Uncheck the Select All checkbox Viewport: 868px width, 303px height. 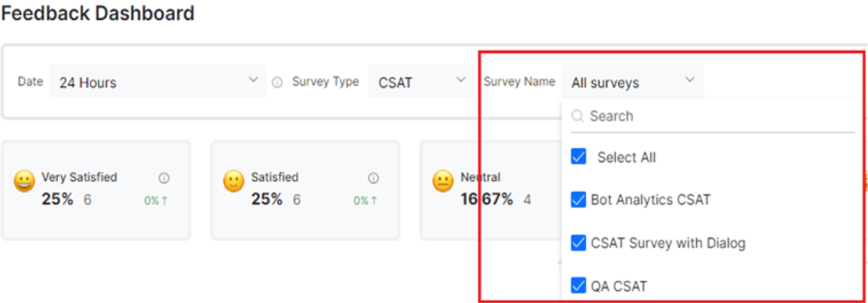(x=578, y=157)
